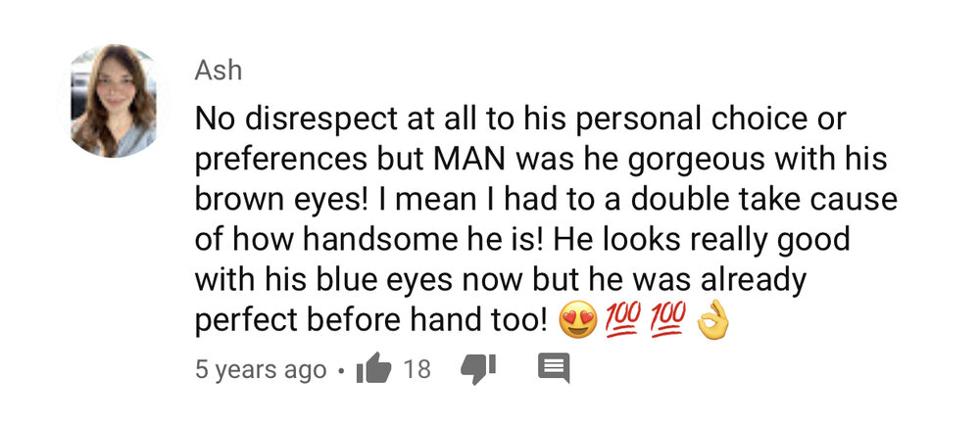Click the "5 years ago" timestamp
Viewport: 980px width, 427px height.
pos(261,369)
